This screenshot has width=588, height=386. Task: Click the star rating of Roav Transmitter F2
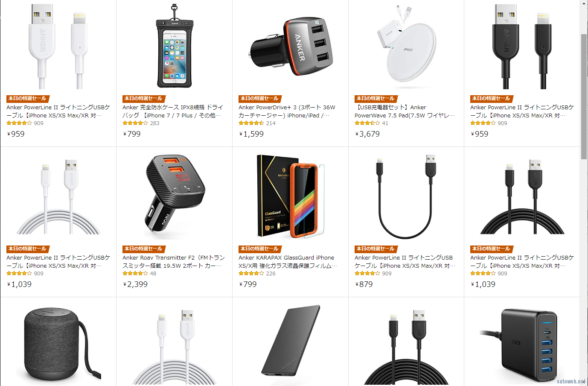point(135,273)
